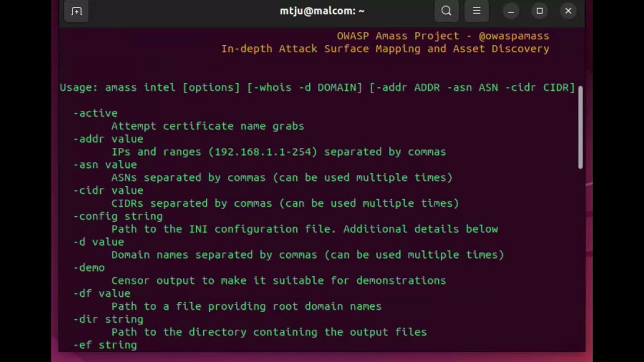Click the '-d value' option
Screen dimensions: 644x362
(x=99, y=242)
